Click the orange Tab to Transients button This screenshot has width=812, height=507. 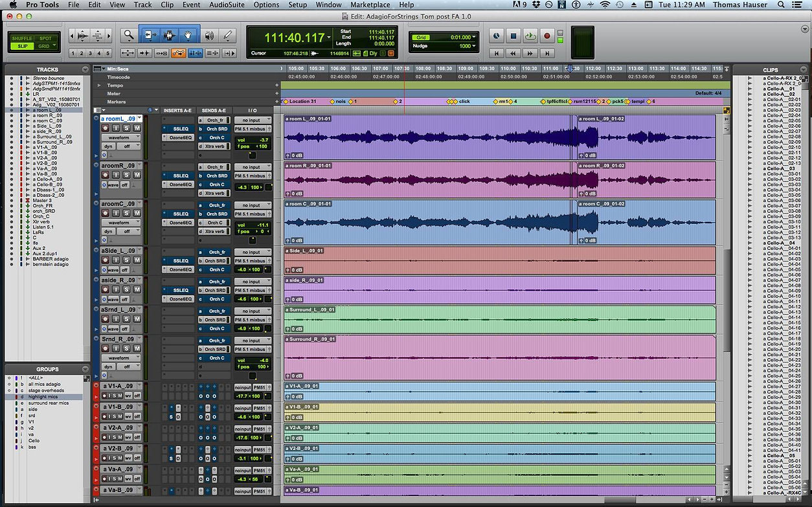[x=179, y=53]
